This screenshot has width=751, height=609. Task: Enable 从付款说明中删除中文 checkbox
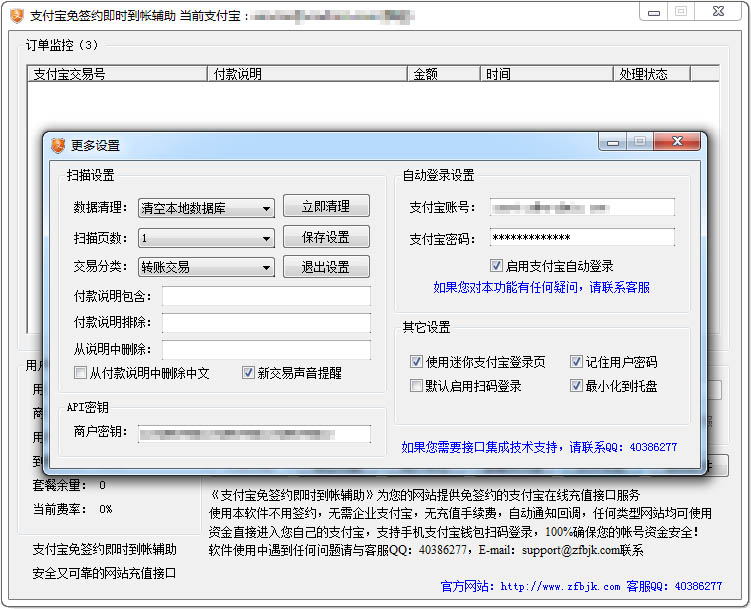80,372
